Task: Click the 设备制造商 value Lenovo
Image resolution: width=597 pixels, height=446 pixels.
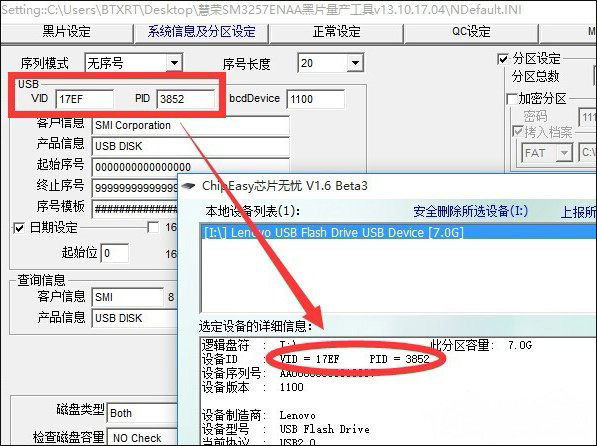Action: (x=297, y=415)
